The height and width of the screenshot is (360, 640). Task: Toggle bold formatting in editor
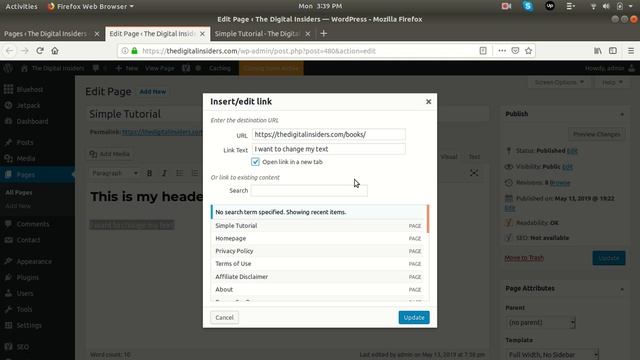coord(149,173)
